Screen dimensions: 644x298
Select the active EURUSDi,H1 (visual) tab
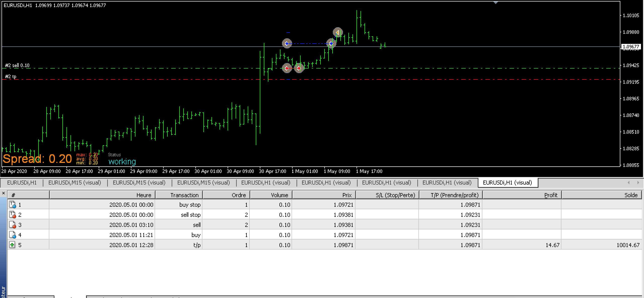(x=508, y=183)
